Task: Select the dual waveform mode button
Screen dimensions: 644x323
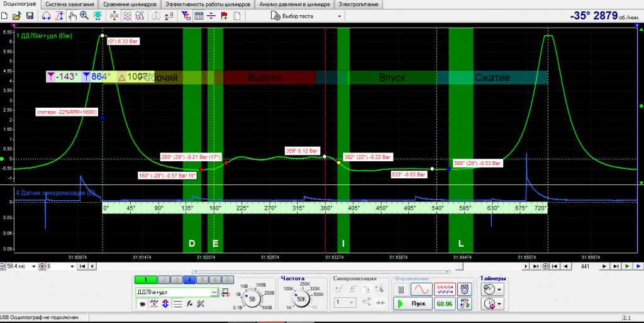Action: pyautogui.click(x=445, y=290)
